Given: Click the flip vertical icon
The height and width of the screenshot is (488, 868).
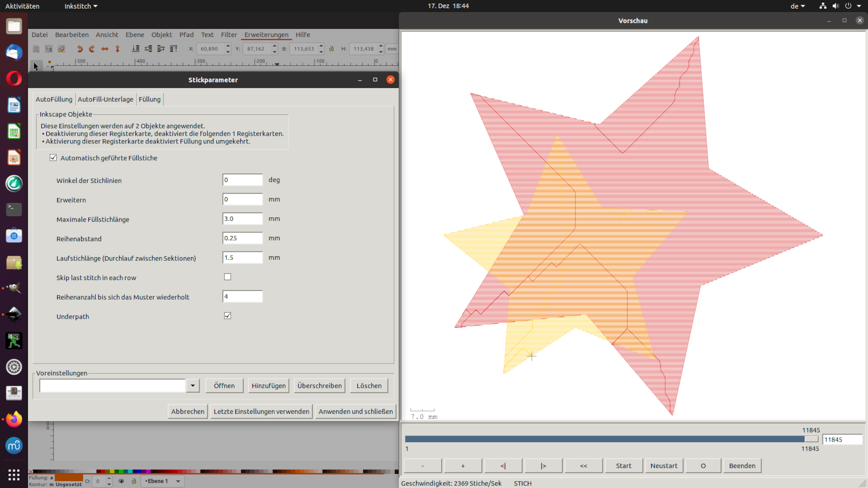Looking at the screenshot, I should click(x=117, y=49).
